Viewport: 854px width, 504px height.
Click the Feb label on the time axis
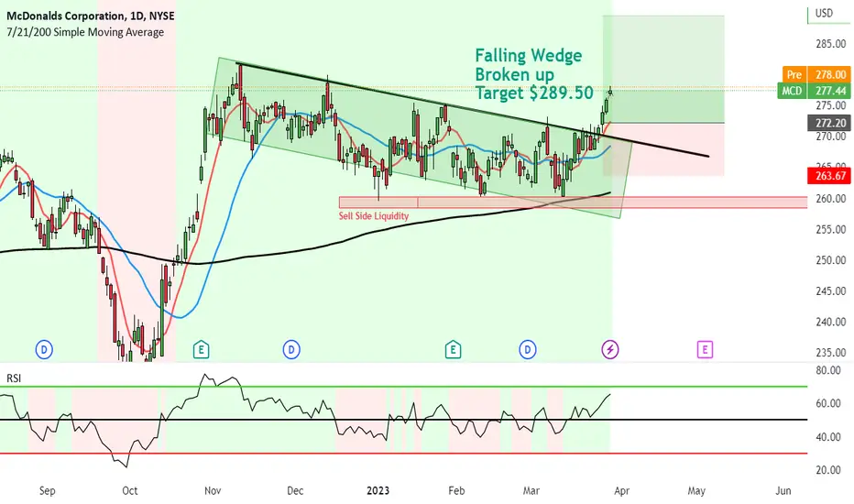tap(456, 491)
